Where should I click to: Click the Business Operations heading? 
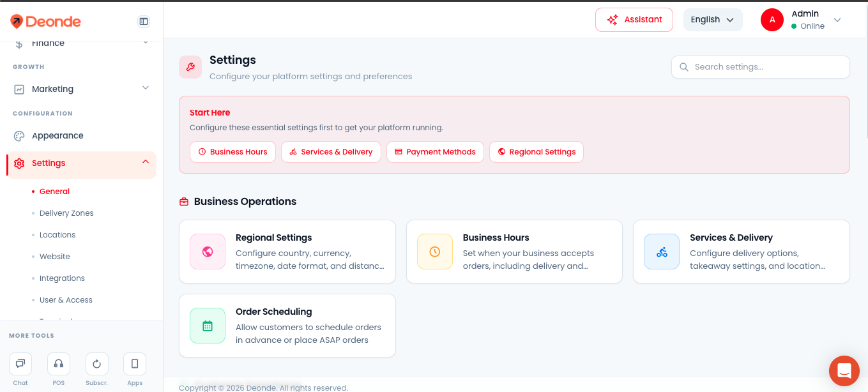click(245, 202)
